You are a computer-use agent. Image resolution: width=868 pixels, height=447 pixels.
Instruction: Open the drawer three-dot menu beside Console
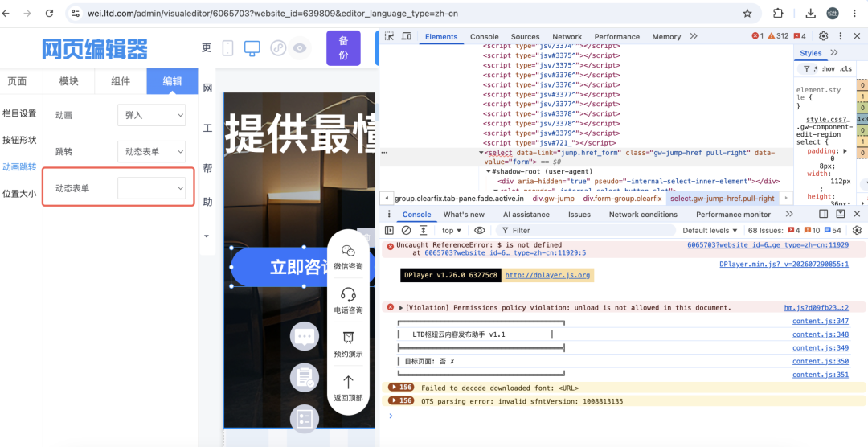pyautogui.click(x=389, y=215)
